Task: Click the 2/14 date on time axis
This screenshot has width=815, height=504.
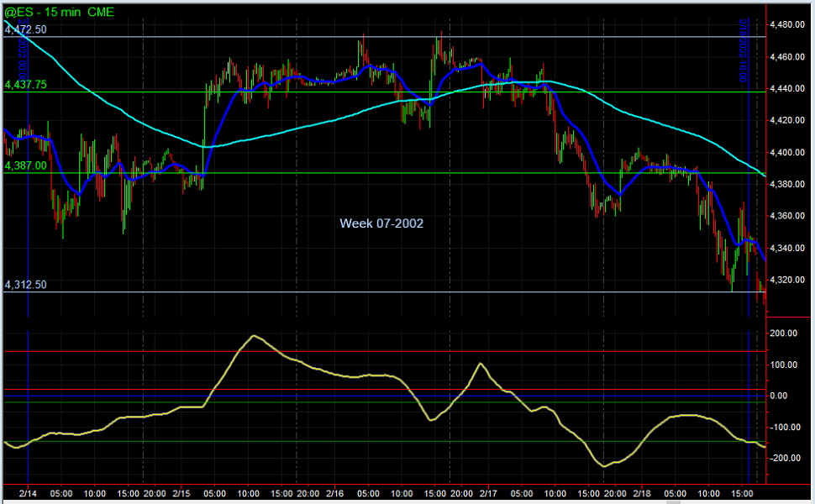Action: pos(28,494)
